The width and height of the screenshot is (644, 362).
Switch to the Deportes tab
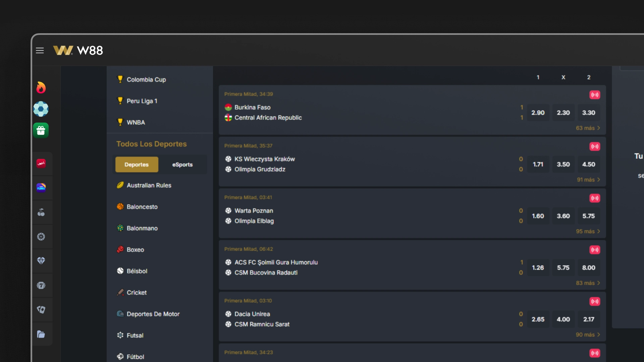137,165
